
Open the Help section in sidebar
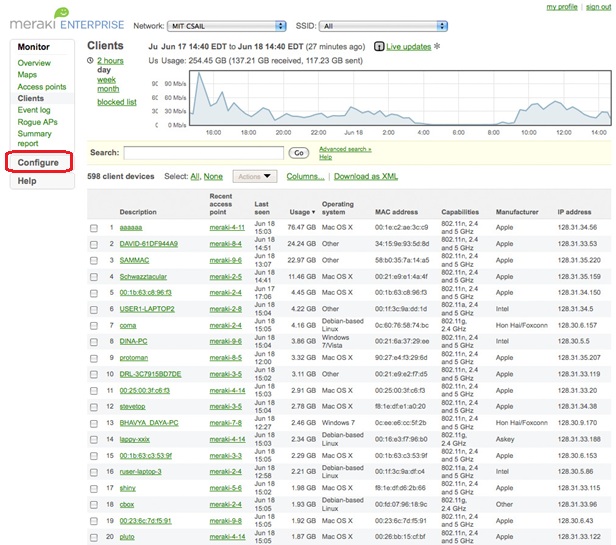[x=27, y=181]
